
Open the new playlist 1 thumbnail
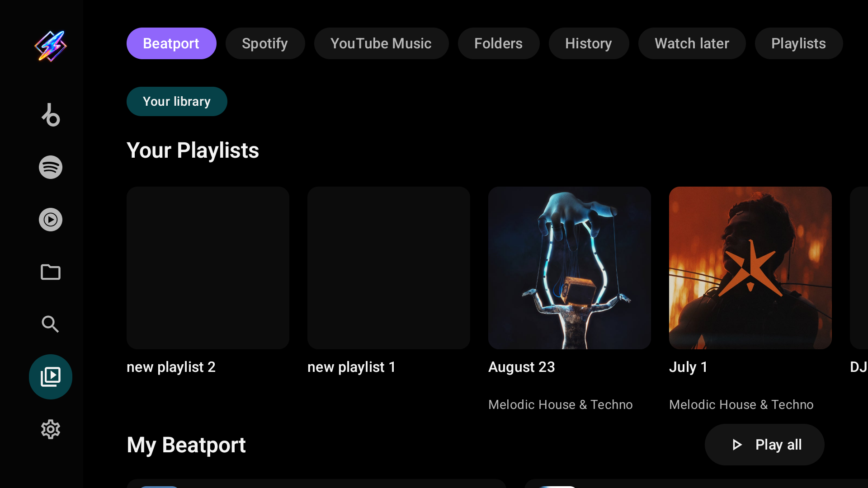click(x=389, y=268)
